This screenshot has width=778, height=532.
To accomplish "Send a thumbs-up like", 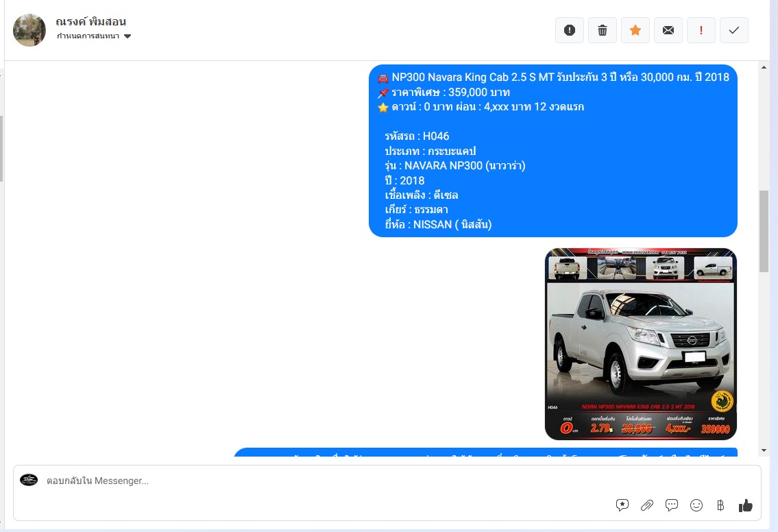I will (x=745, y=505).
